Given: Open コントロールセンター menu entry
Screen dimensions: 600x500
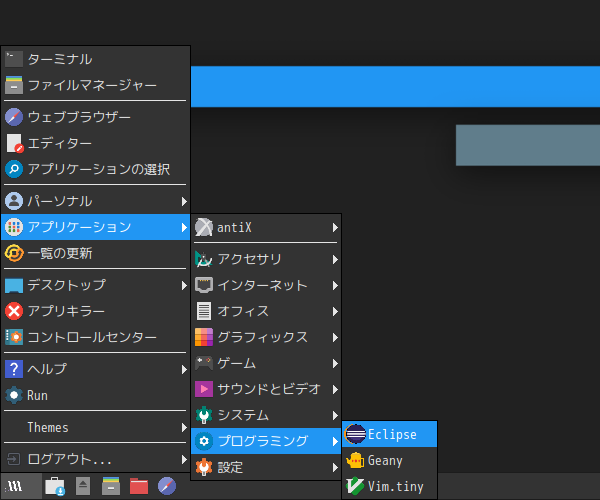Looking at the screenshot, I should (96, 337).
